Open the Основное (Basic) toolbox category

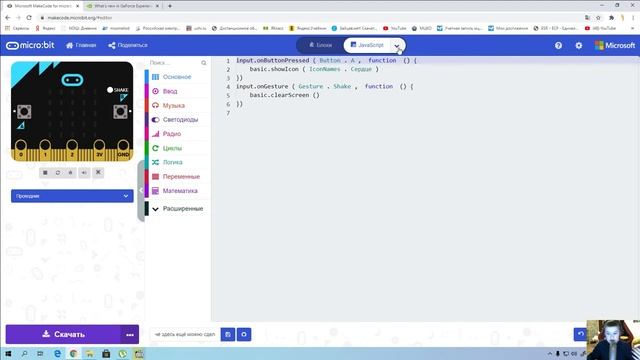point(177,77)
